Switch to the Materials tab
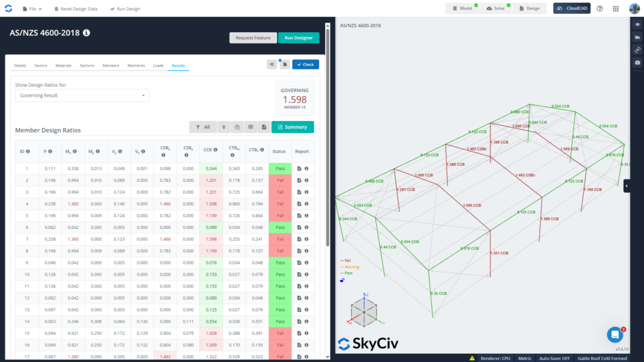The height and width of the screenshot is (362, 644). (64, 65)
